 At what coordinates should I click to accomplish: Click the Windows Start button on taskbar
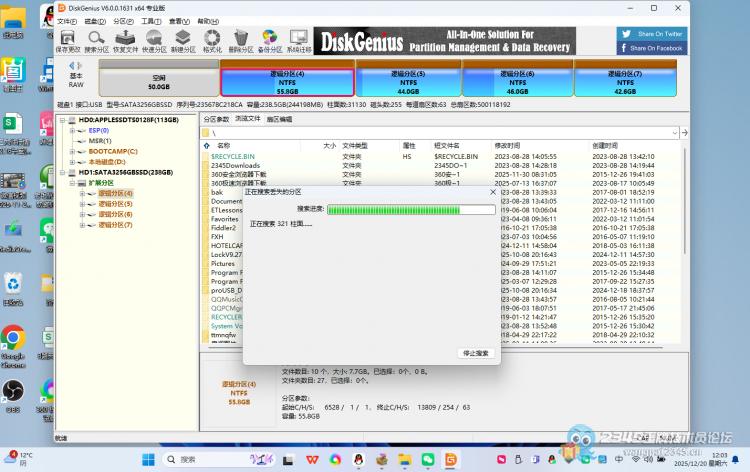pyautogui.click(x=148, y=459)
